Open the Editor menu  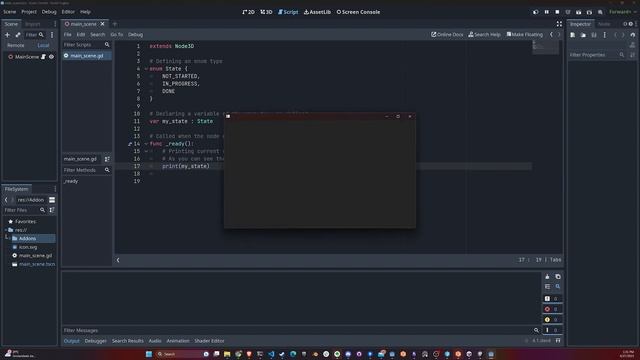(68, 12)
